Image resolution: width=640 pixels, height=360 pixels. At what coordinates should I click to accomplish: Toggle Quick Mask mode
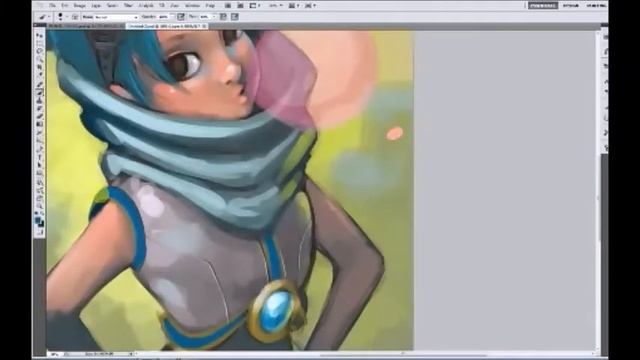click(x=39, y=233)
